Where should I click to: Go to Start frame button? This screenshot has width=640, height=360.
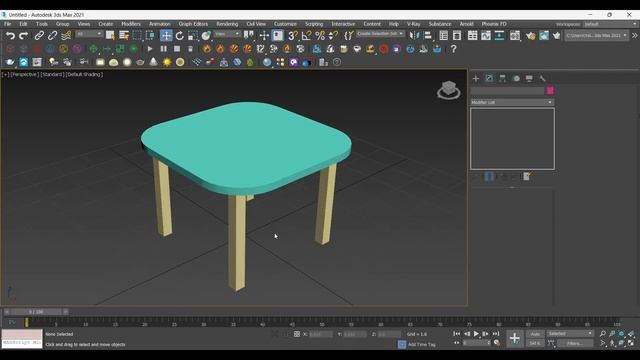(457, 334)
